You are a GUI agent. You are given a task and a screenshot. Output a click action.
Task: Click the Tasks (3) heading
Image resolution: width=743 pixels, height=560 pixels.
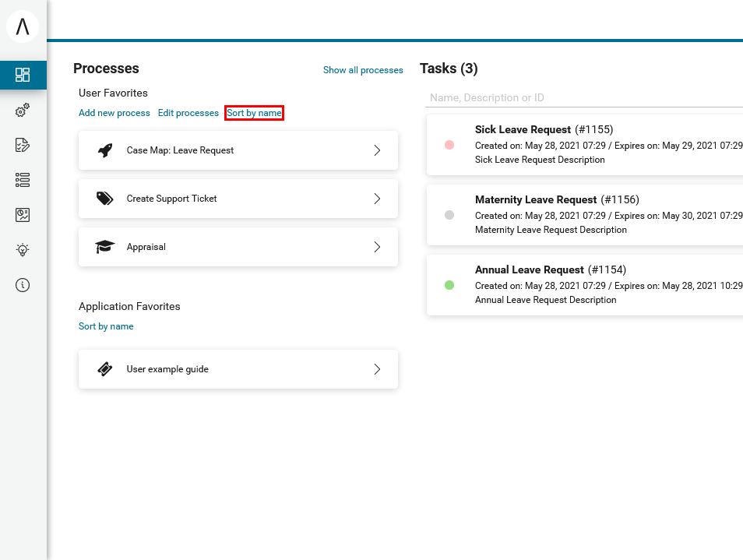[449, 69]
